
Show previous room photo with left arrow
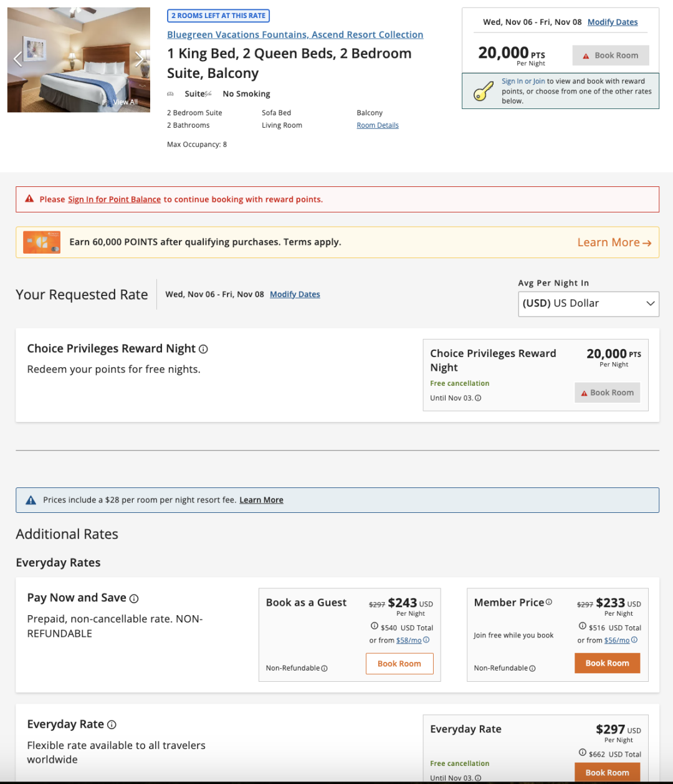pos(17,59)
